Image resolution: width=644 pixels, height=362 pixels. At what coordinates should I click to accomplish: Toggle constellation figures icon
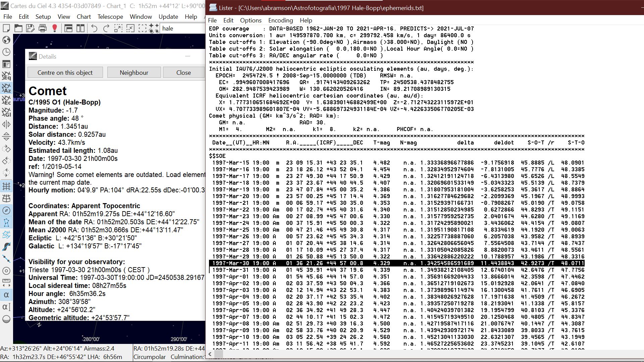pos(6,222)
